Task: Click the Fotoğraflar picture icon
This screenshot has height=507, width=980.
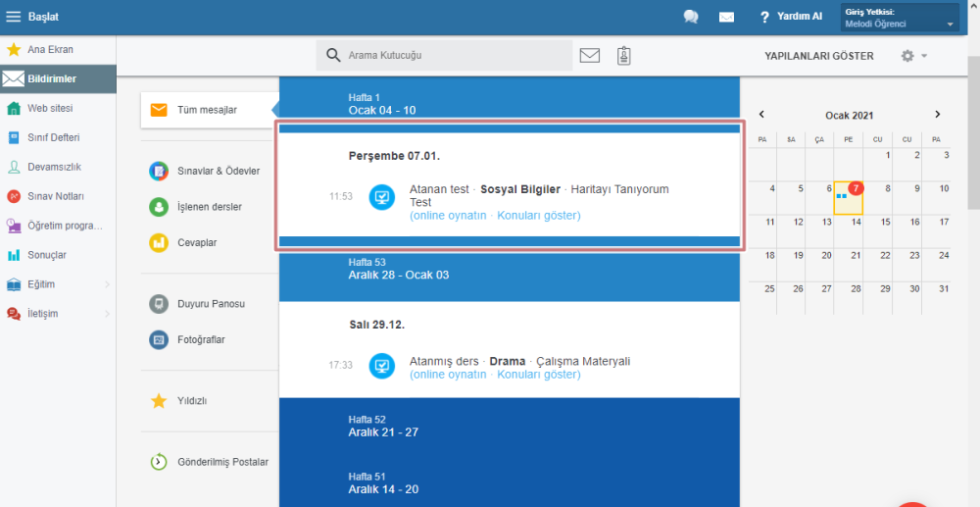Action: [159, 339]
